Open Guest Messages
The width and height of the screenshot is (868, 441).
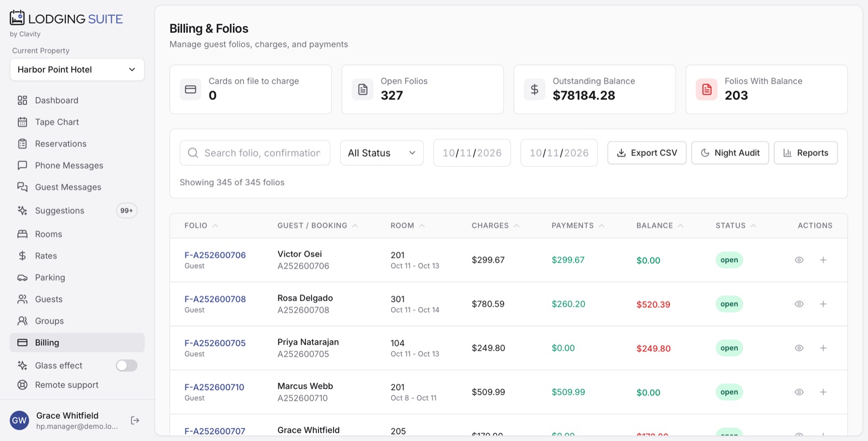pos(77,187)
